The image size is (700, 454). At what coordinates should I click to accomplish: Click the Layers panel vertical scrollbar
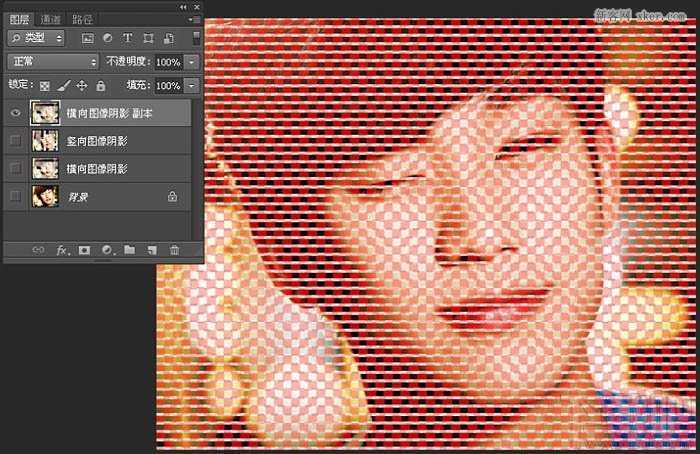[196, 170]
